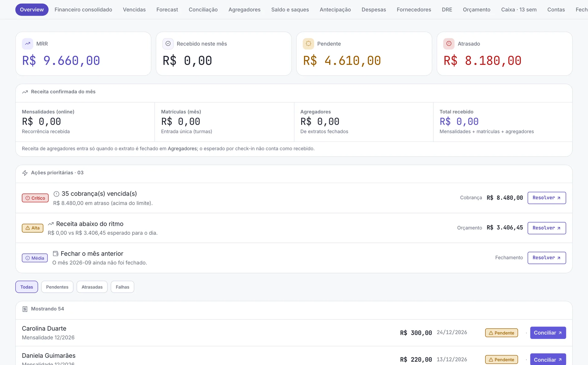
Task: Switch to the Antecipação tab
Action: pyautogui.click(x=335, y=10)
